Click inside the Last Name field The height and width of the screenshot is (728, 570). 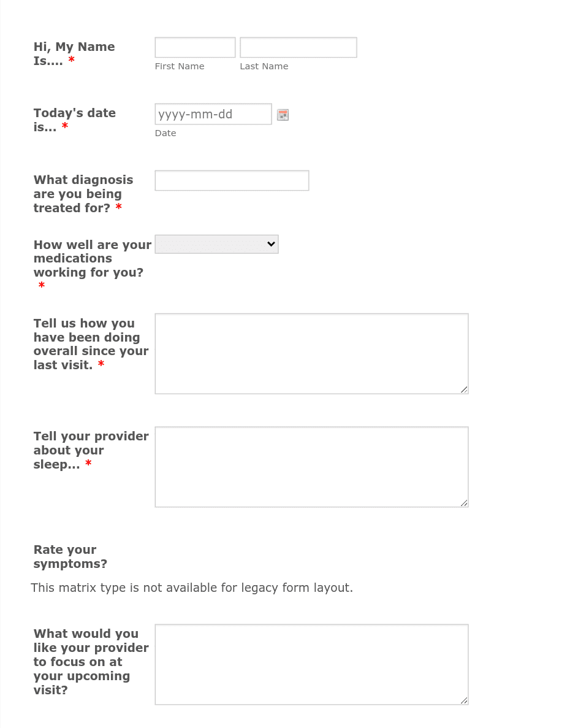click(x=298, y=47)
